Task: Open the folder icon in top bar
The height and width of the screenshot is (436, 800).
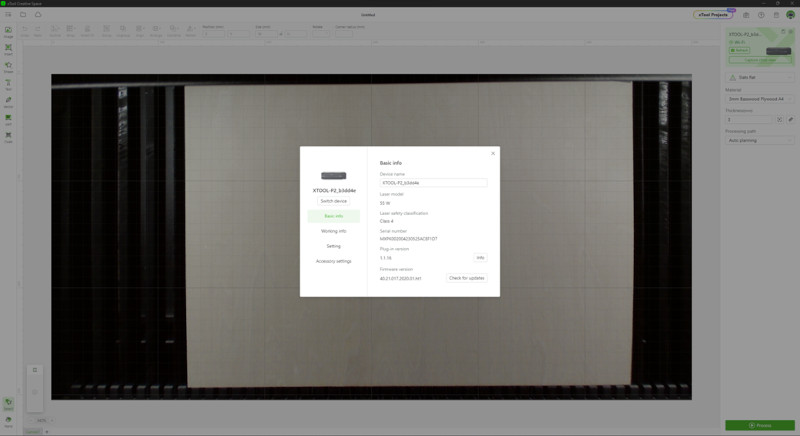Action: click(23, 14)
